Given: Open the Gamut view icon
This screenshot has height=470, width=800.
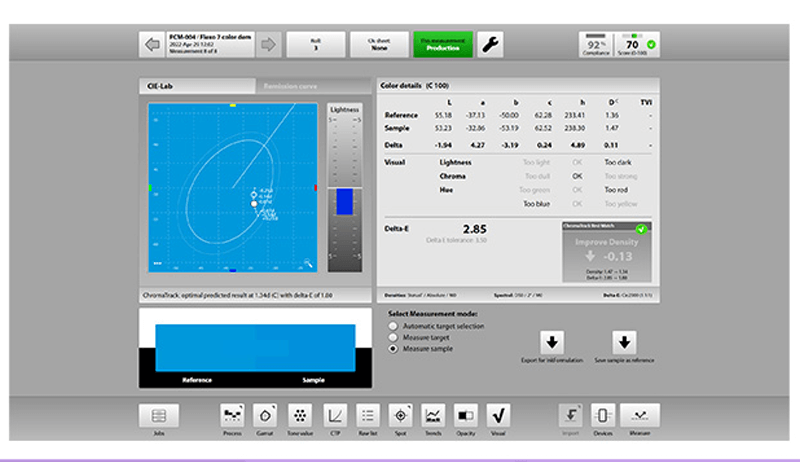Looking at the screenshot, I should point(265,416).
